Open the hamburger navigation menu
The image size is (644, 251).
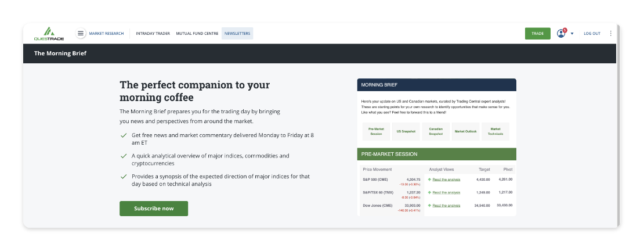click(81, 34)
